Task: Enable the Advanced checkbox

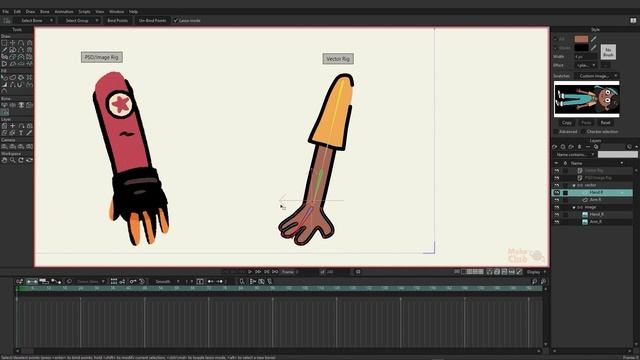Action: 556,131
